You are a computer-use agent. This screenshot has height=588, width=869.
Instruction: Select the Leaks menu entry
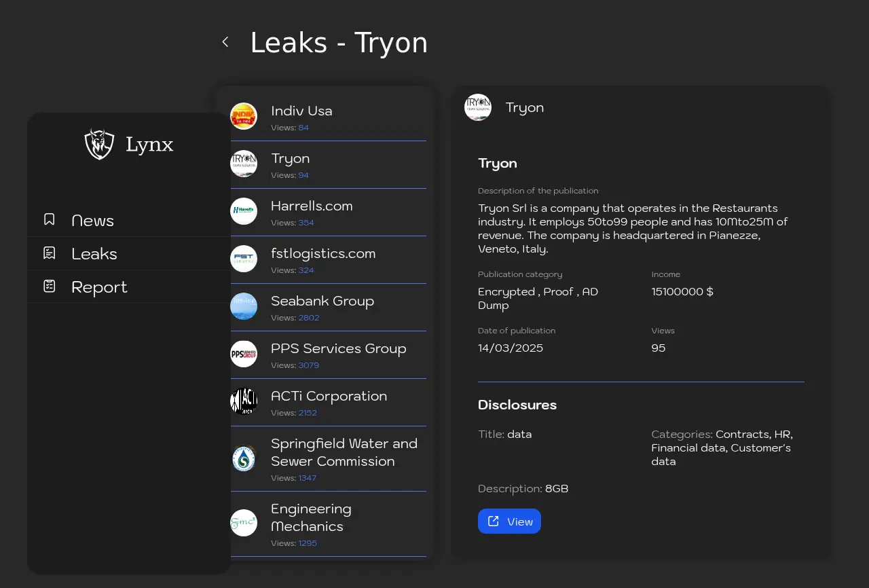point(94,254)
